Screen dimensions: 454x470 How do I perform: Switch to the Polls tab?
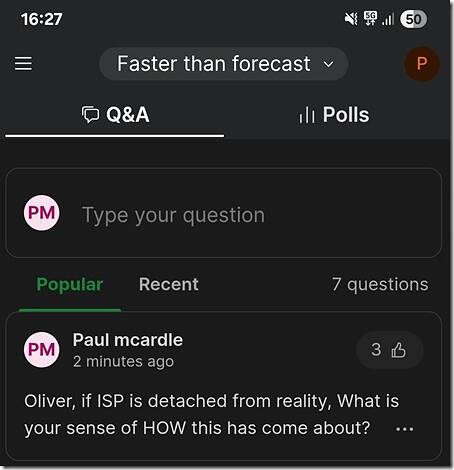[335, 115]
